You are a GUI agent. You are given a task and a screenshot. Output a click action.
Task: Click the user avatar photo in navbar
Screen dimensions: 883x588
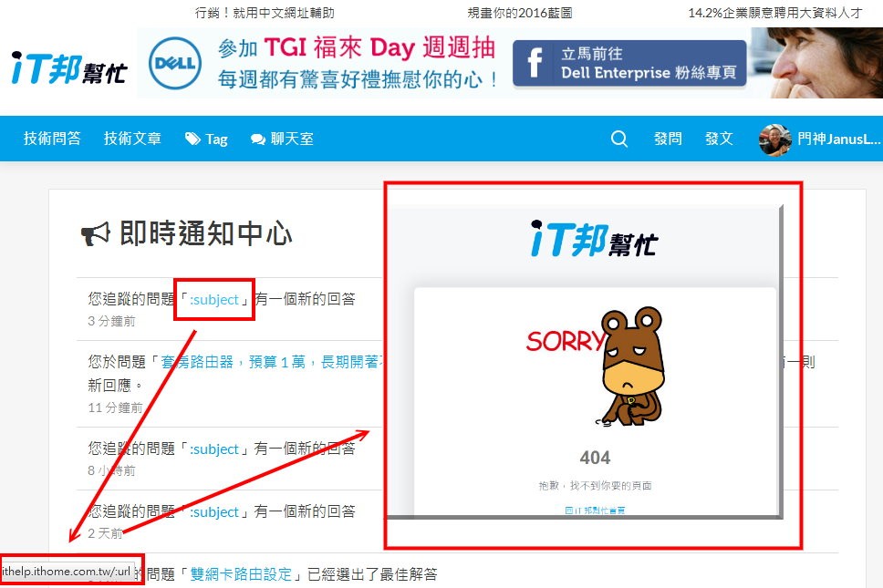(774, 139)
